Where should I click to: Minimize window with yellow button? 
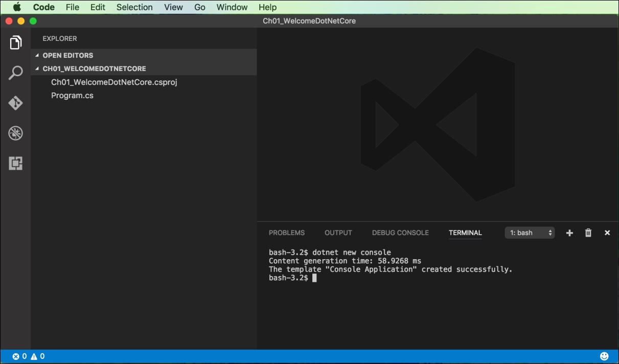[x=21, y=21]
